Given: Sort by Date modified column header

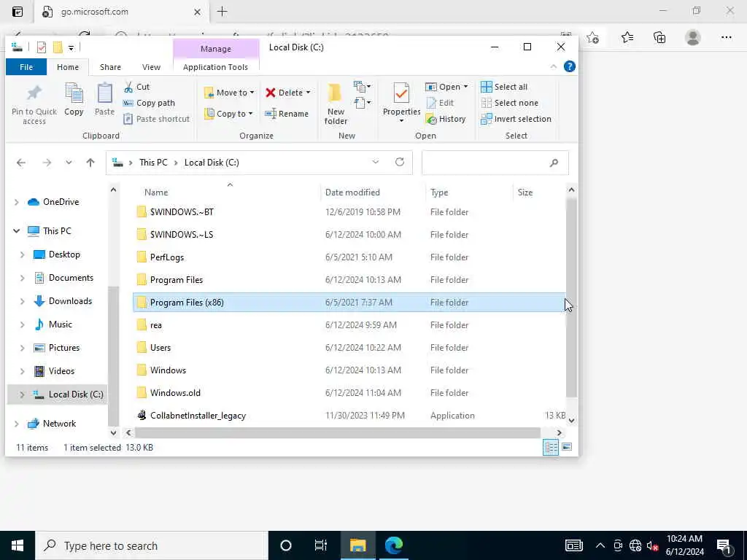Looking at the screenshot, I should click(352, 192).
